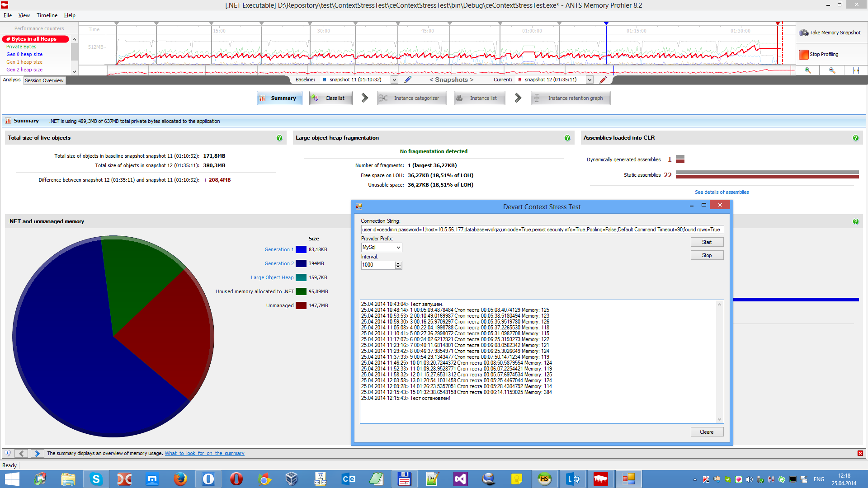Select the Summary view button
This screenshot has height=488, width=868.
click(x=279, y=98)
